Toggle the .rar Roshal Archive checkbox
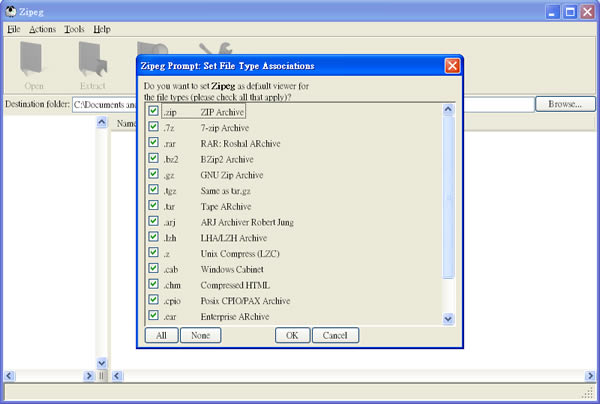The width and height of the screenshot is (600, 404). tap(153, 143)
